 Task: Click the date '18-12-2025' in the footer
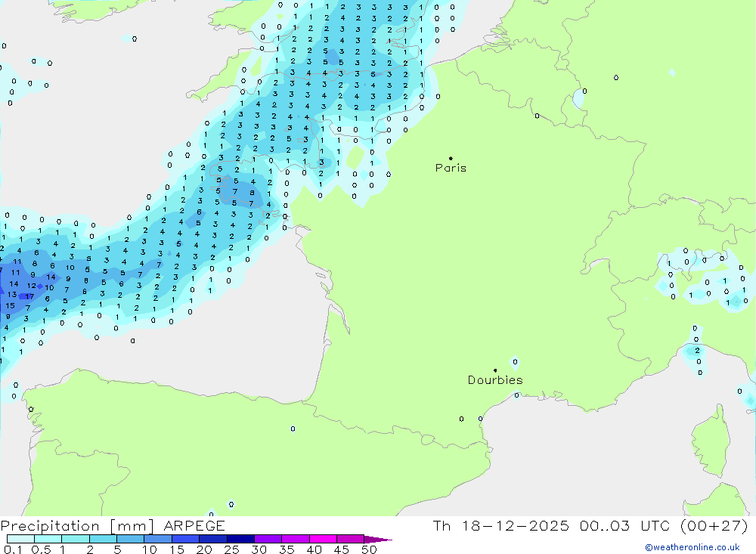(516, 526)
